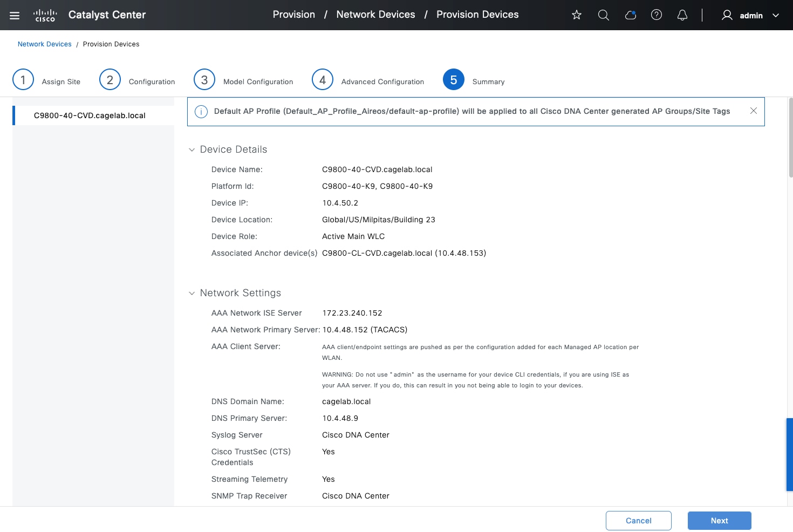Click the Cisco logo icon
The width and height of the screenshot is (793, 532).
(x=45, y=15)
